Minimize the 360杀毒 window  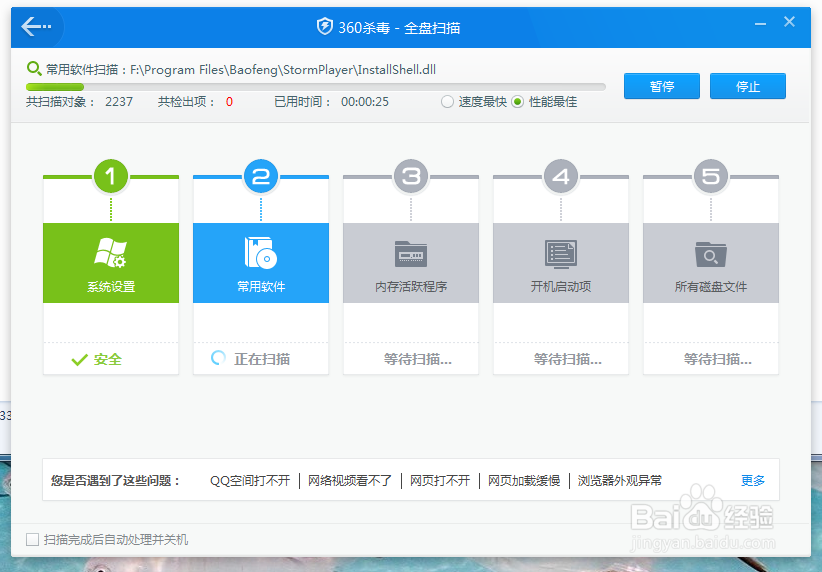[760, 24]
